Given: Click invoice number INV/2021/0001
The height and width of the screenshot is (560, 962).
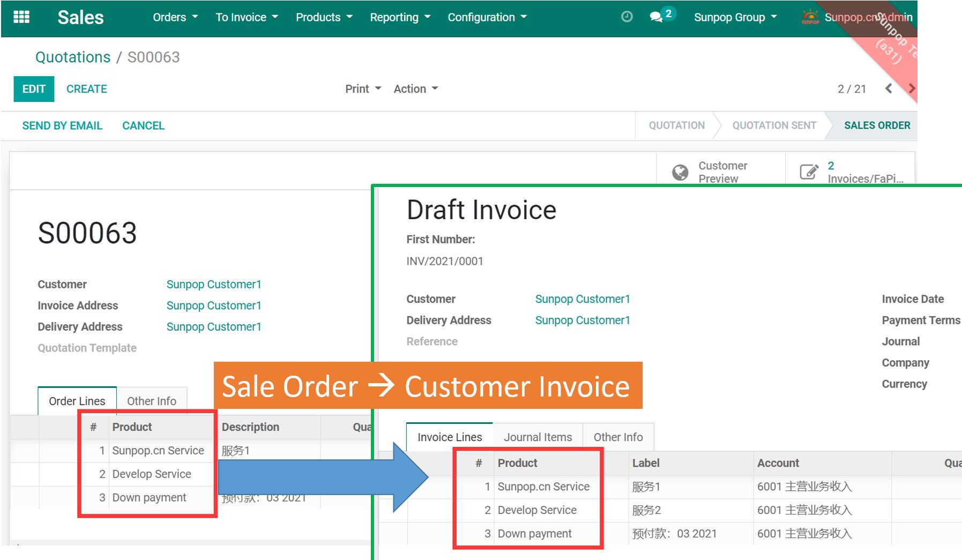Looking at the screenshot, I should tap(445, 262).
